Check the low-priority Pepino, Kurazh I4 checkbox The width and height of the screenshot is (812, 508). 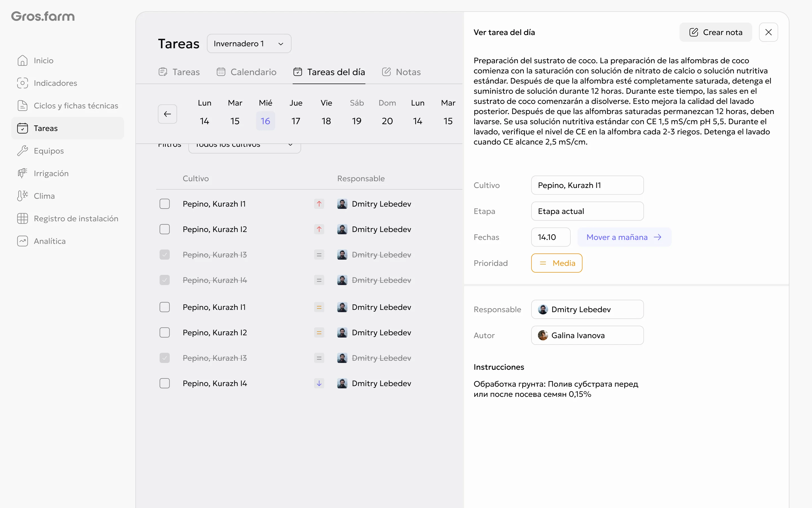(164, 383)
